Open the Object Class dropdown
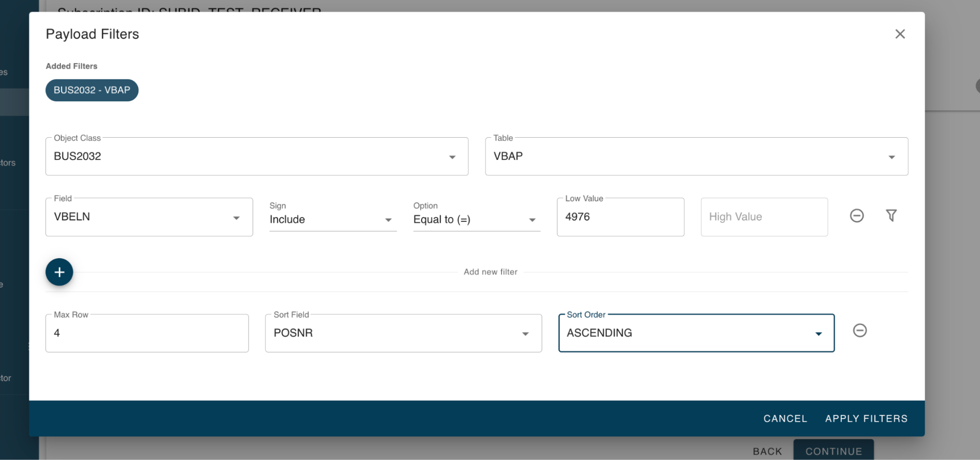 click(256, 156)
